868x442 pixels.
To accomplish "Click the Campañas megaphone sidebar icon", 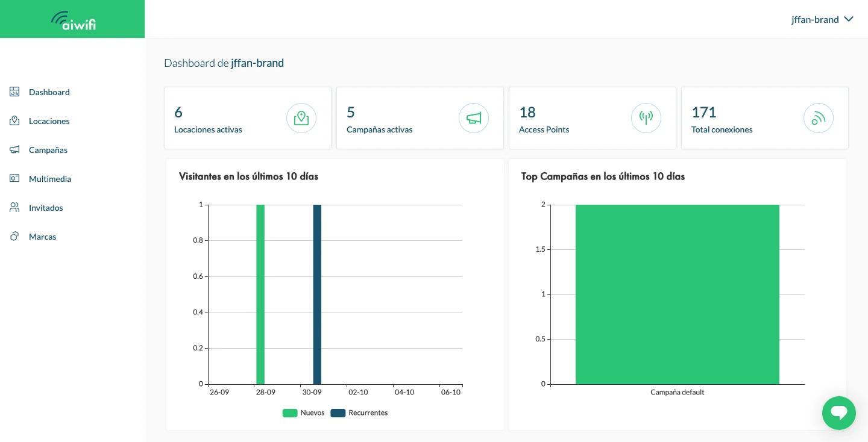I will click(x=14, y=150).
